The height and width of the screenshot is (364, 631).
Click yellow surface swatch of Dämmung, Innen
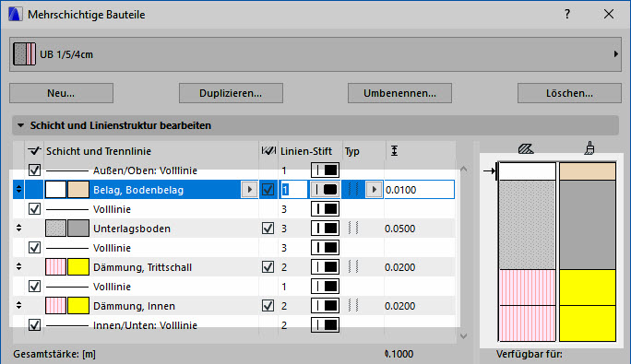[x=78, y=305]
